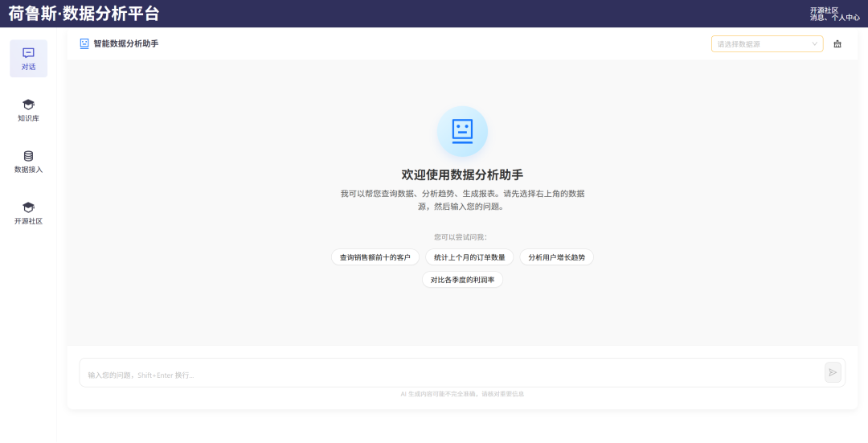This screenshot has height=443, width=868.
Task: Click the large round robot avatar
Action: click(x=462, y=131)
